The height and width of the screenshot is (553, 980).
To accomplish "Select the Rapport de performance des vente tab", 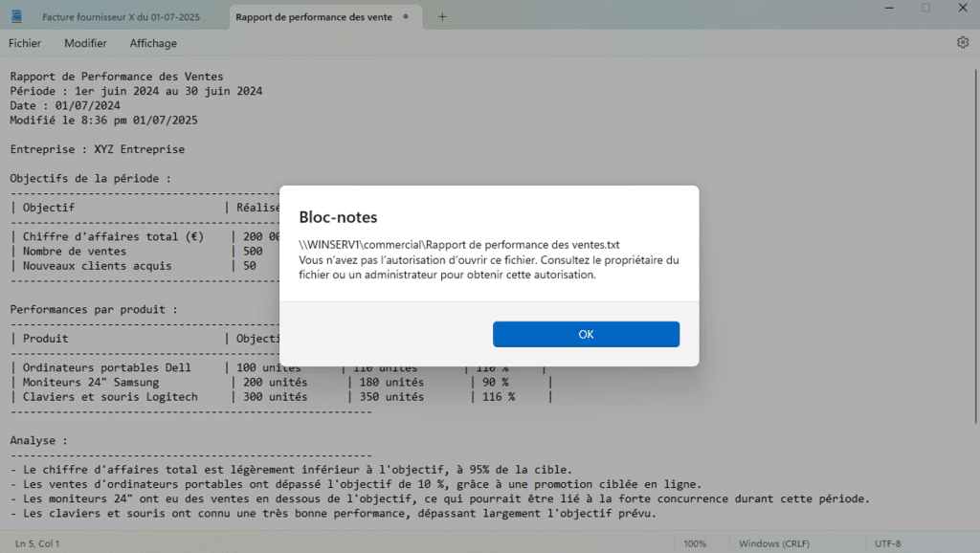I will (x=313, y=17).
